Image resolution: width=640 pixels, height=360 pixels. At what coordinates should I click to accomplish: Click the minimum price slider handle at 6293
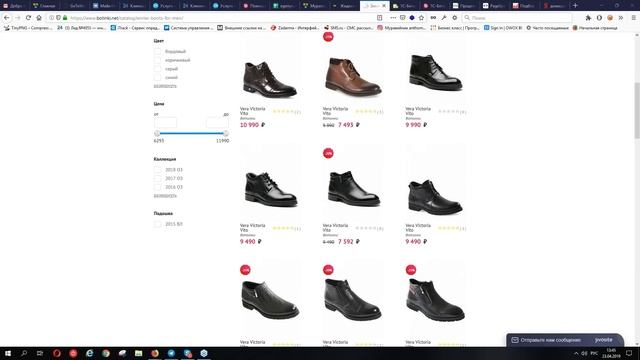[157, 133]
